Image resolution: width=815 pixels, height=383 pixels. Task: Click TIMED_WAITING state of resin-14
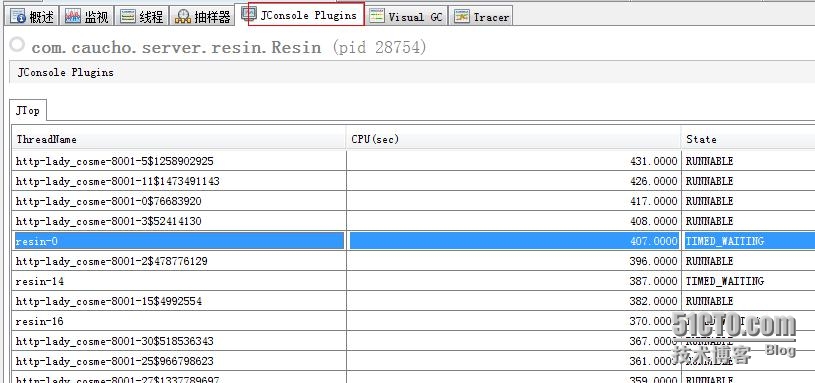point(725,281)
